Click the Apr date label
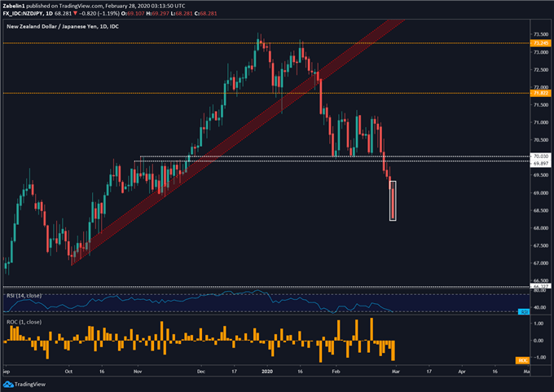The height and width of the screenshot is (392, 554). (461, 371)
